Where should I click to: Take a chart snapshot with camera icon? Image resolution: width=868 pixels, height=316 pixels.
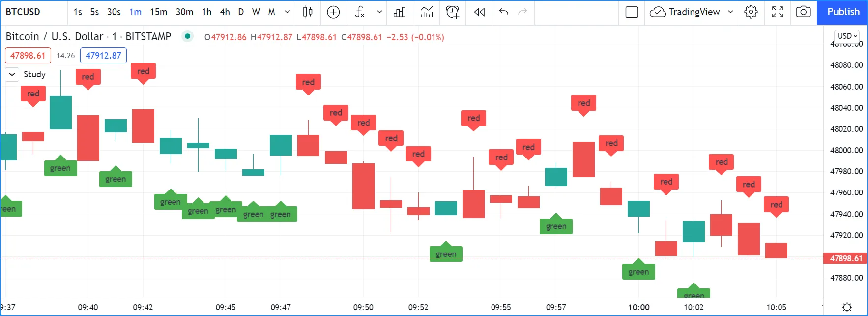(803, 12)
